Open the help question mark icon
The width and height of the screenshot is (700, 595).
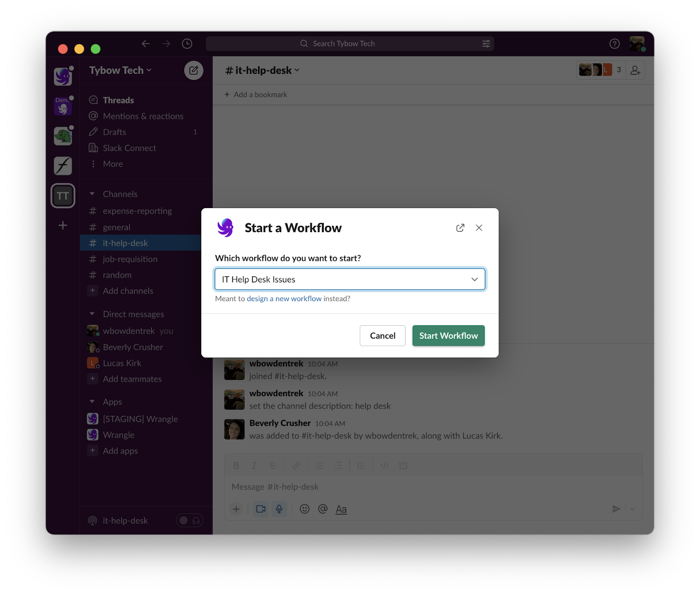coord(614,44)
